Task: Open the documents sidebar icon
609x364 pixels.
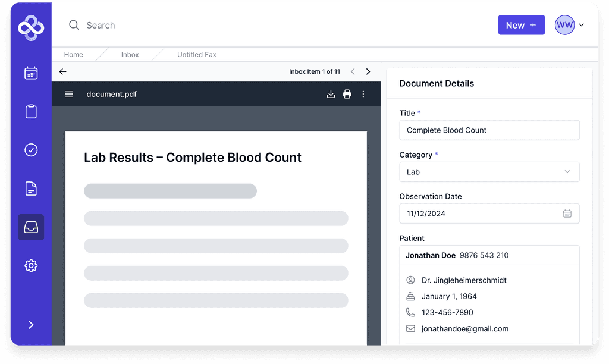Action: click(30, 189)
